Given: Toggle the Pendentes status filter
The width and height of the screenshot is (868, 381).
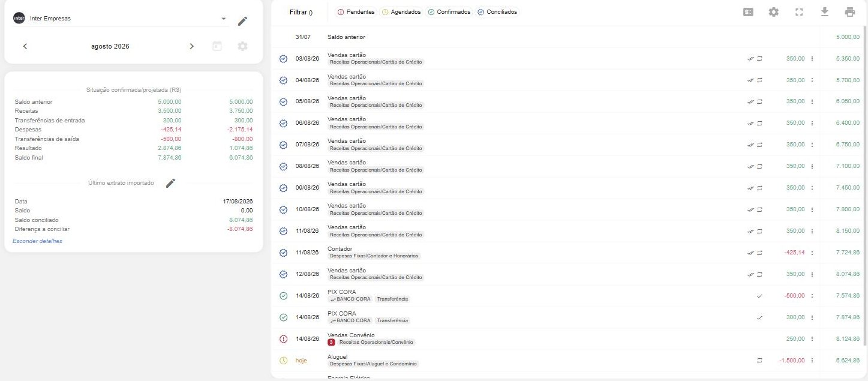Looking at the screenshot, I should 356,12.
